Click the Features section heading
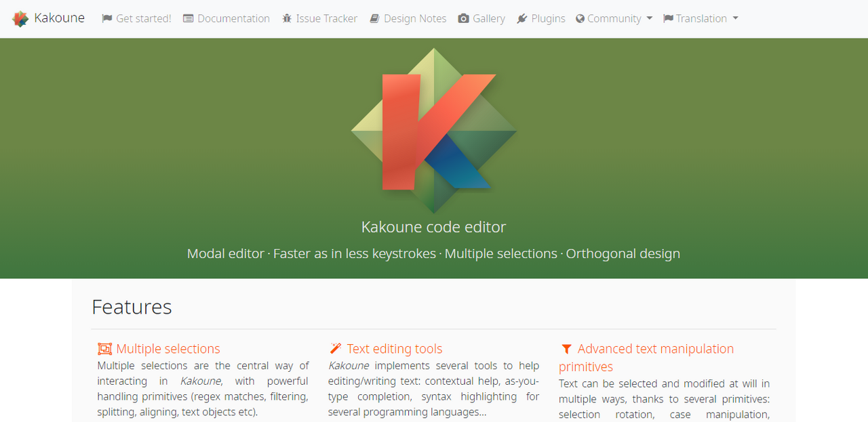Screen dimensions: 868x422 132,307
